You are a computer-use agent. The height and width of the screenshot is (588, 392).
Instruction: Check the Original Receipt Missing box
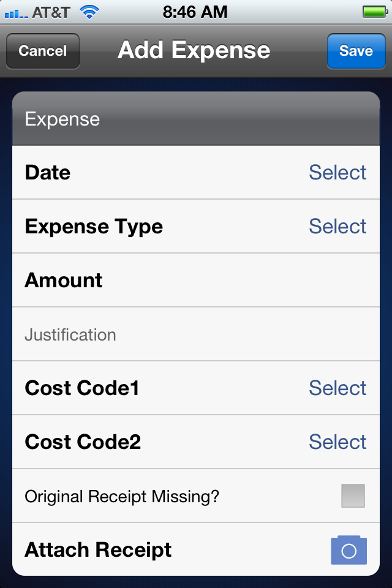[x=353, y=496]
